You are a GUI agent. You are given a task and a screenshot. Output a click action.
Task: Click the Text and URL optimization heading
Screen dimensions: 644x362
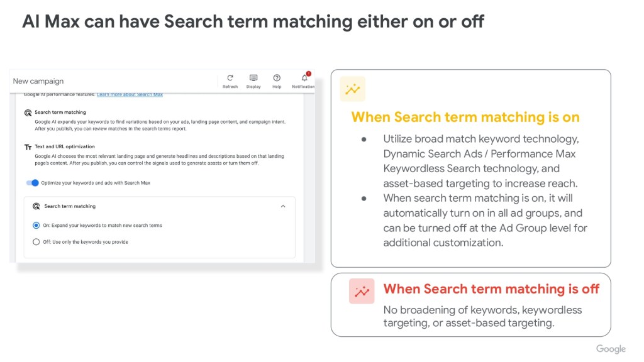(65, 146)
